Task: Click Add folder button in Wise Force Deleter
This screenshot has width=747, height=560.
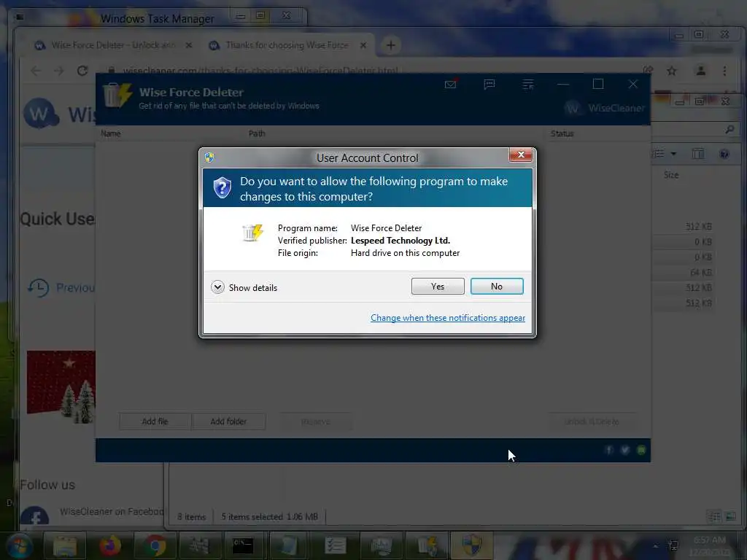Action: 228,421
